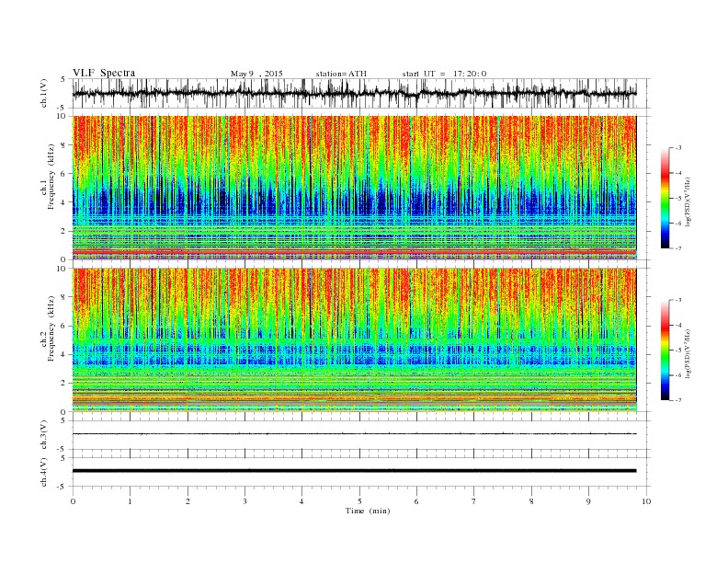Click the 8 kHz tick on ch.1 frequency axis
The height and width of the screenshot is (563, 728).
point(63,145)
